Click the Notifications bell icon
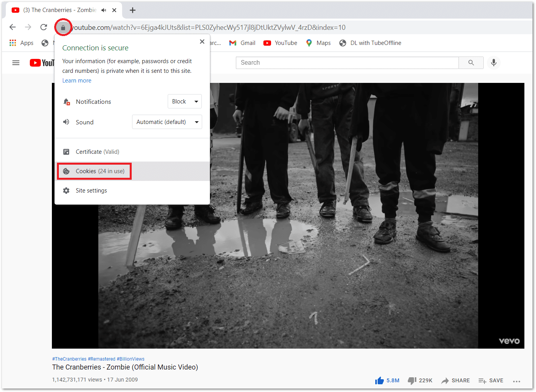Image resolution: width=536 pixels, height=392 pixels. point(67,101)
